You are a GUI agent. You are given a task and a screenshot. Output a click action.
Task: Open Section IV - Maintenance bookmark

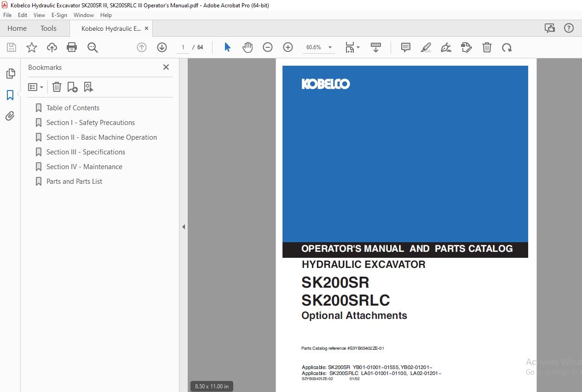pos(84,167)
